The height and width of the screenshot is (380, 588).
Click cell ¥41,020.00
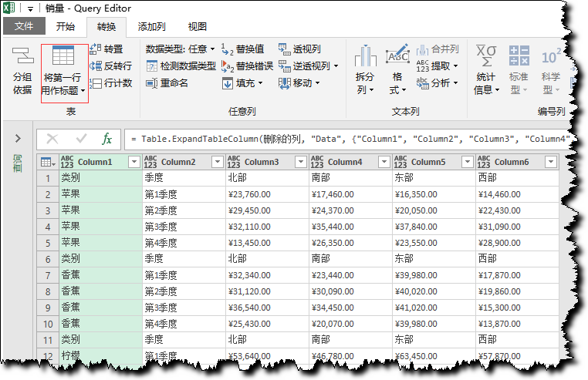tap(434, 308)
